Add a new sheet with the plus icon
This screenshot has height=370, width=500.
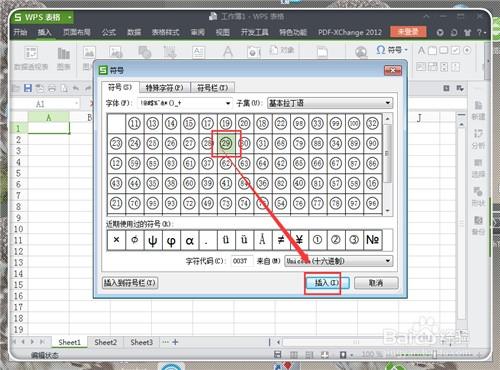pos(175,342)
